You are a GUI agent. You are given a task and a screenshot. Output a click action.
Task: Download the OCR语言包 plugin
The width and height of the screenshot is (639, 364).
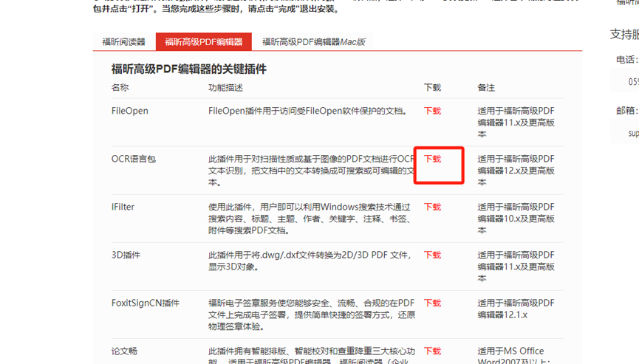432,159
